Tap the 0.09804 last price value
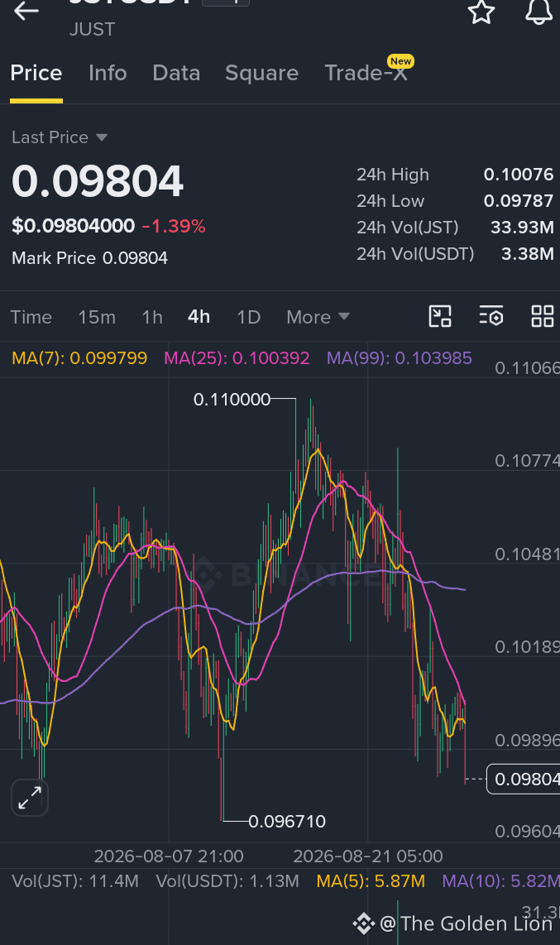Viewport: 560px width, 945px height. pos(98,181)
